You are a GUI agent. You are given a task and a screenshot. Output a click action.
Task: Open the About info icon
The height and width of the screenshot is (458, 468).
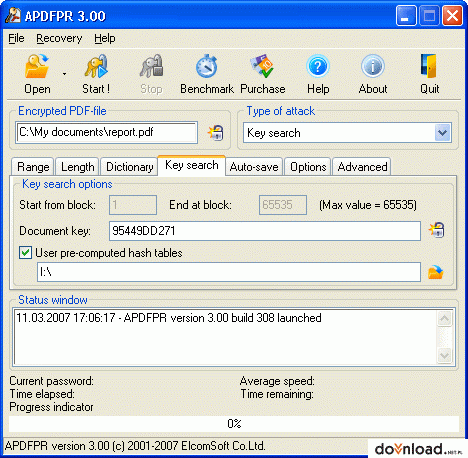[373, 66]
